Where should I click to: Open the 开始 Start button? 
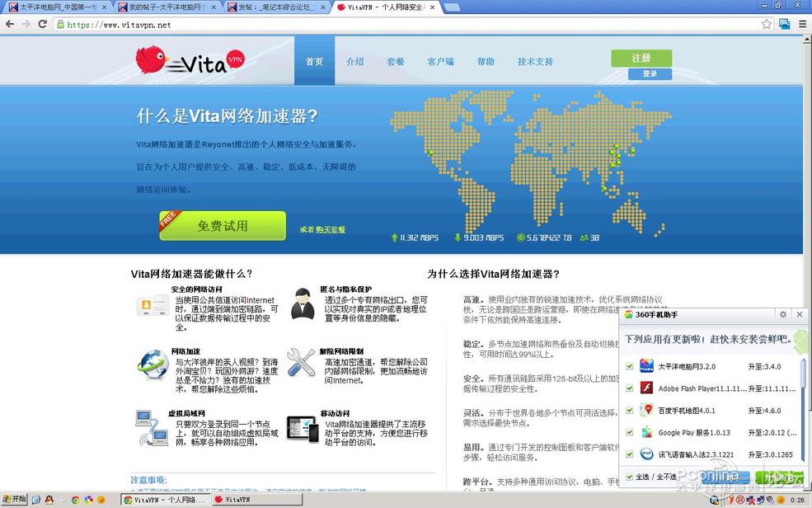tap(14, 499)
